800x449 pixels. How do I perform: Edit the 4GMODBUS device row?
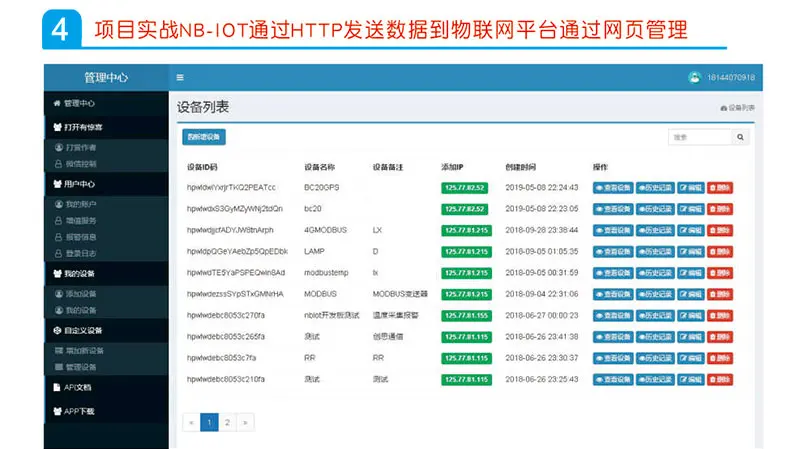click(691, 231)
